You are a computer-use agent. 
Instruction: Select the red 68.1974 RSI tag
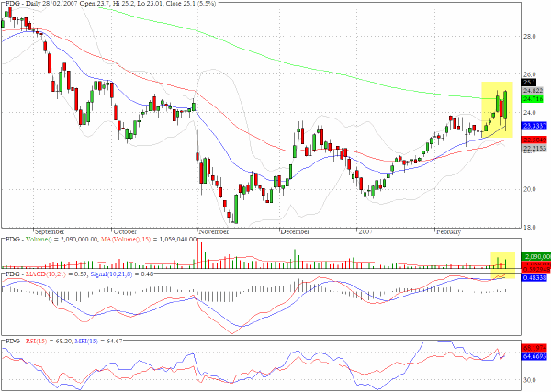[534, 348]
